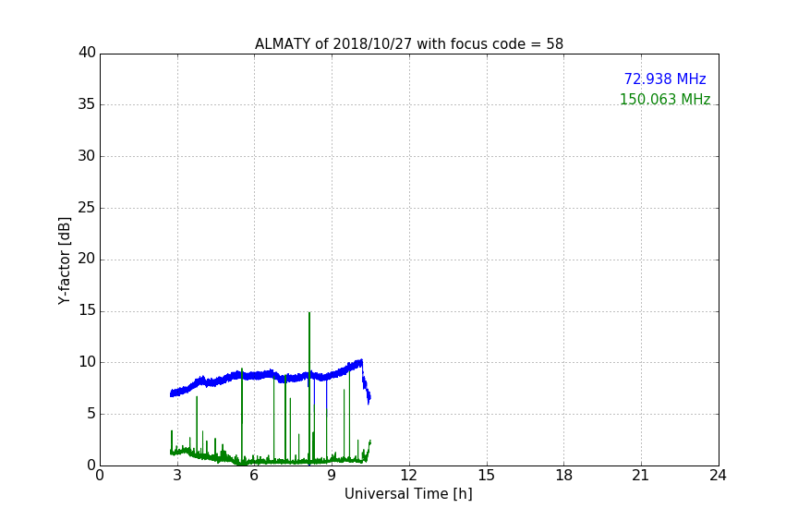Image resolution: width=798 pixels, height=532 pixels.
Task: Click the 'Y-factor [dB]' axis label
Action: point(64,260)
